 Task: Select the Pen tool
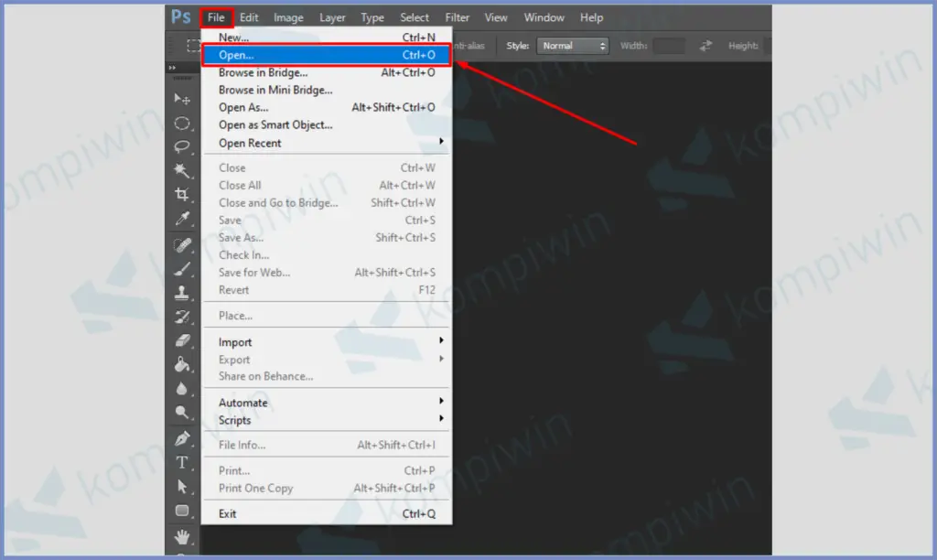(182, 438)
